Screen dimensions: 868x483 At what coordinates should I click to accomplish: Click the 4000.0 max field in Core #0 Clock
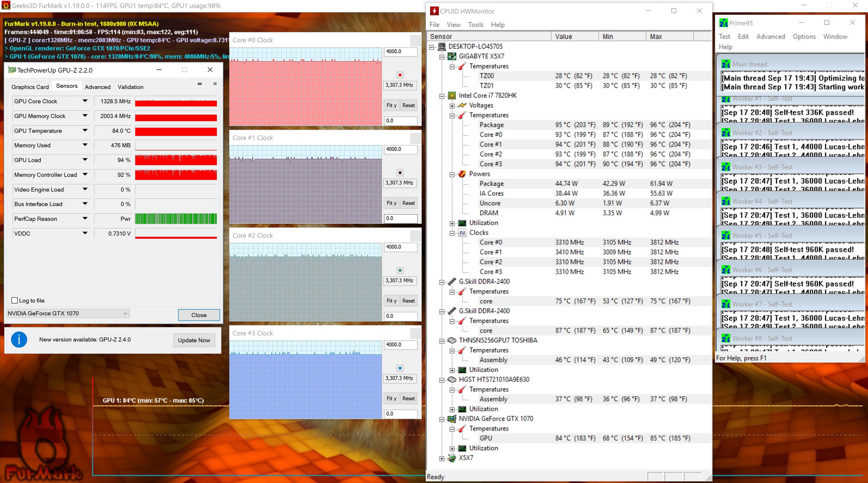point(401,52)
